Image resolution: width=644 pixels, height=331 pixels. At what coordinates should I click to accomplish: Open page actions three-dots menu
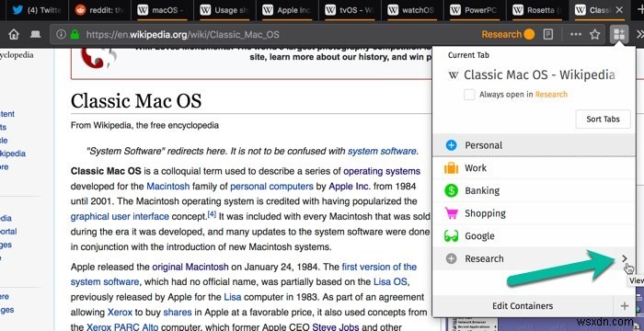[576, 35]
